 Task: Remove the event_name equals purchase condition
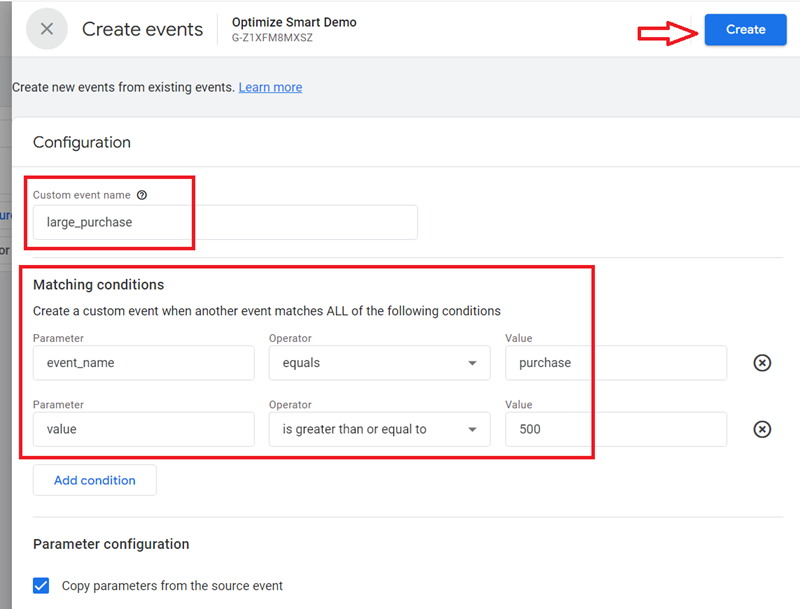tap(762, 362)
